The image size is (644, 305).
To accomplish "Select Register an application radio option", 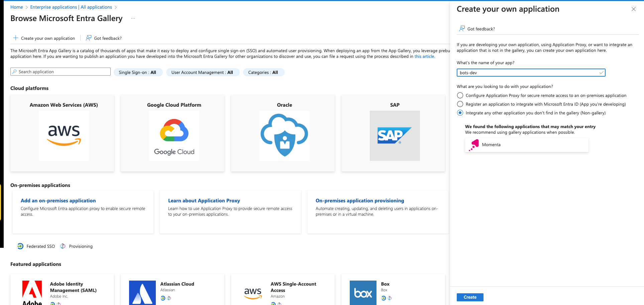I will [460, 104].
